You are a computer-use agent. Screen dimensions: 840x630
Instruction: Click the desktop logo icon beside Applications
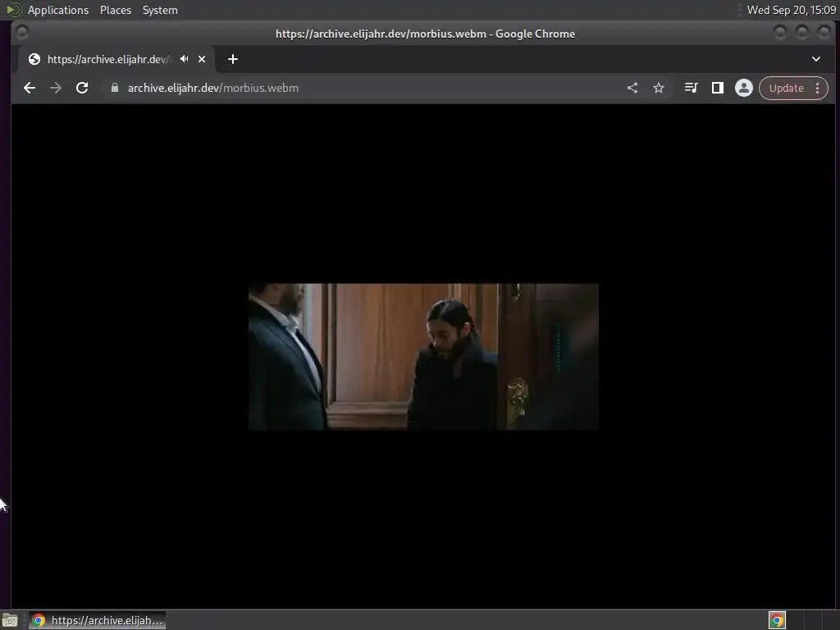[14, 10]
